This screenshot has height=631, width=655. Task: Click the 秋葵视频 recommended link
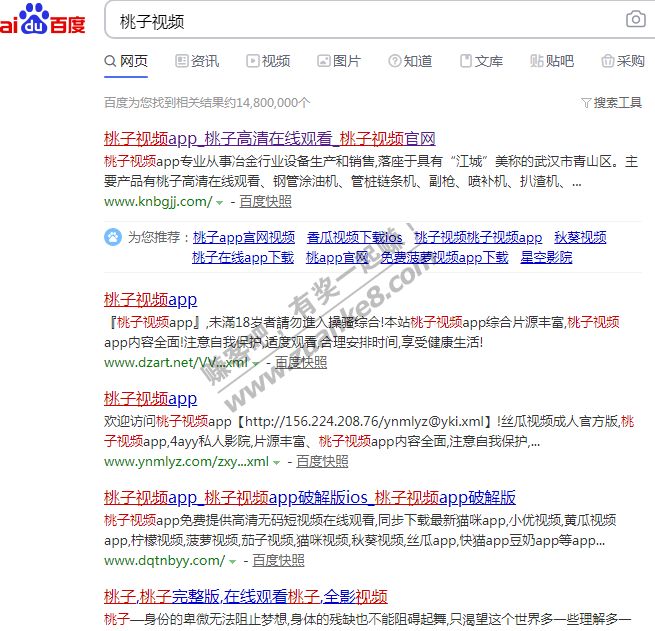(x=580, y=238)
